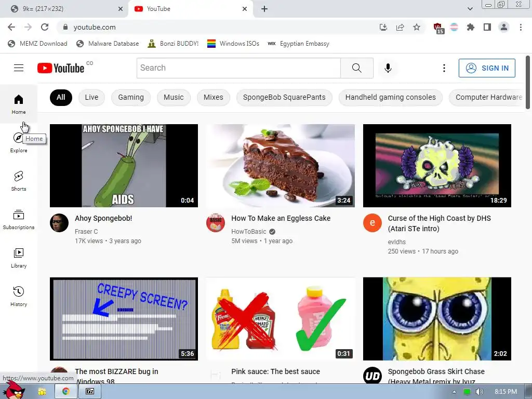Open Egyptian Embassy bookmark

click(x=299, y=44)
